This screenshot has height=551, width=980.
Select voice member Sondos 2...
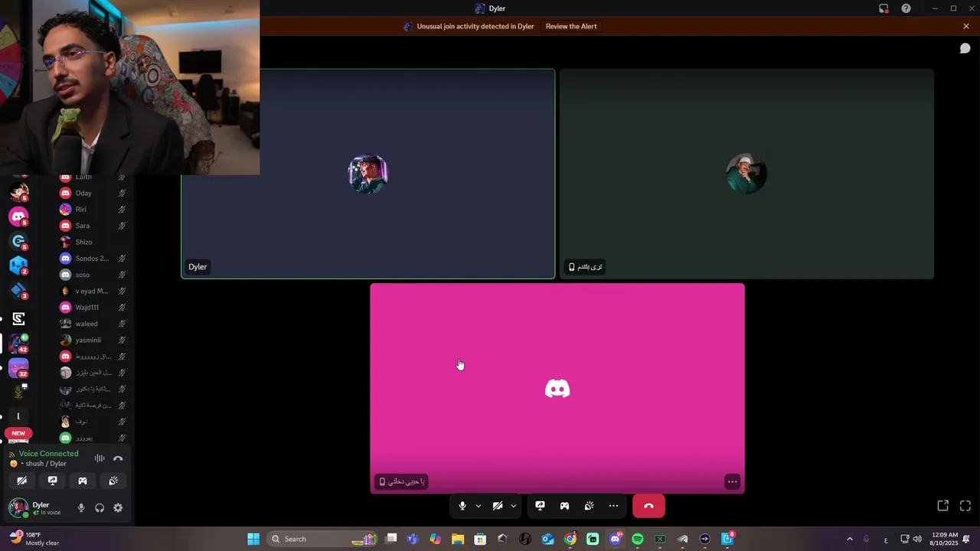click(x=93, y=259)
